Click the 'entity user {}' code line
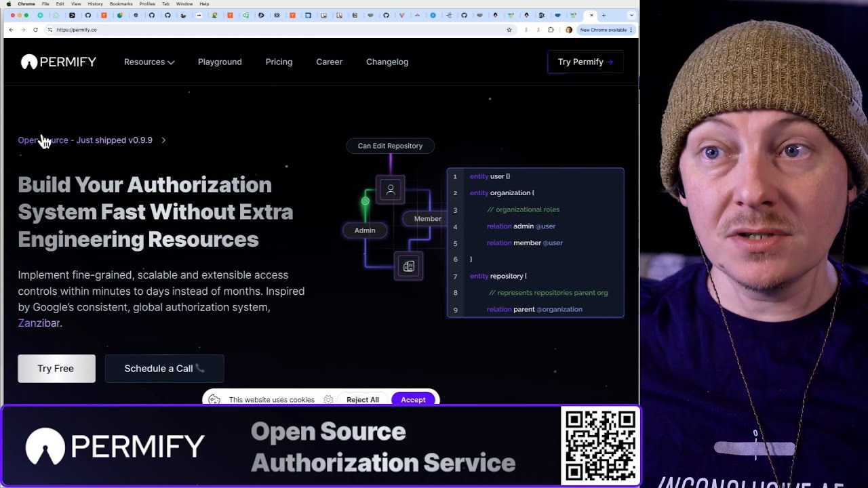The width and height of the screenshot is (868, 488). coord(490,176)
